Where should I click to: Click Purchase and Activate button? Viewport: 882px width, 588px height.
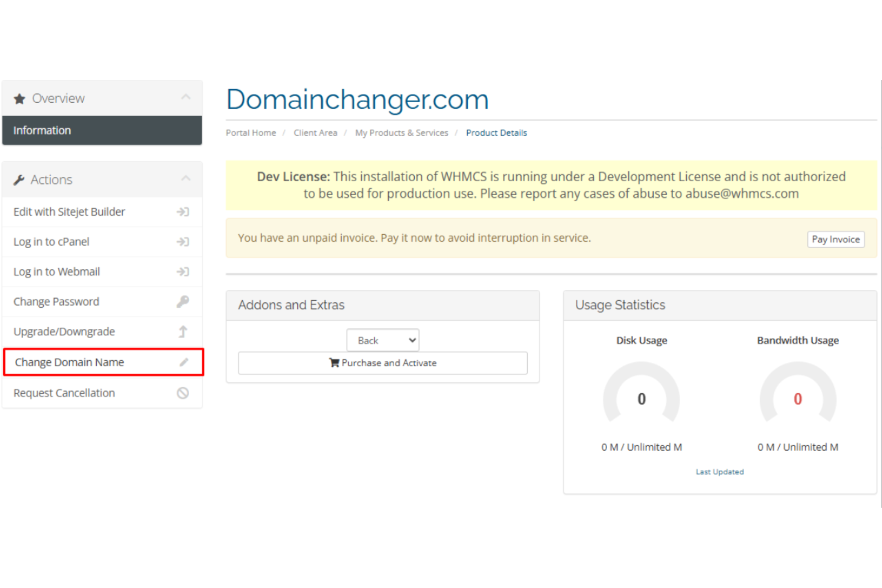coord(382,363)
